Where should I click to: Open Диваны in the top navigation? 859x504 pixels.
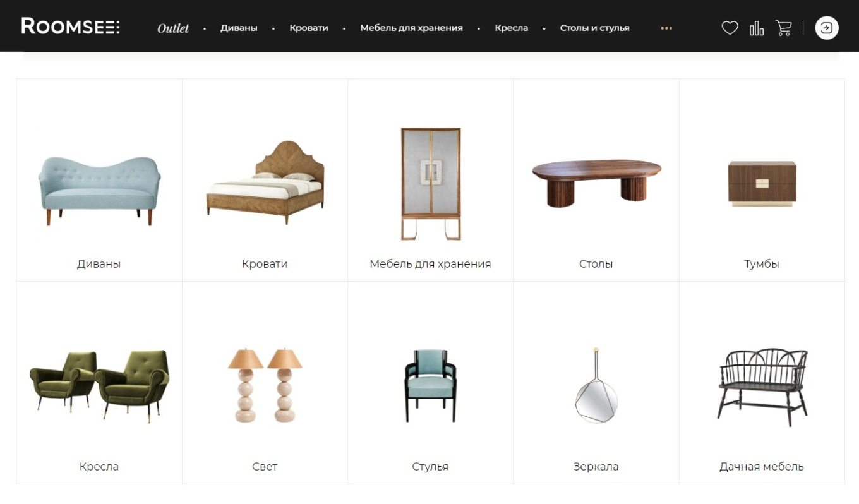[239, 28]
